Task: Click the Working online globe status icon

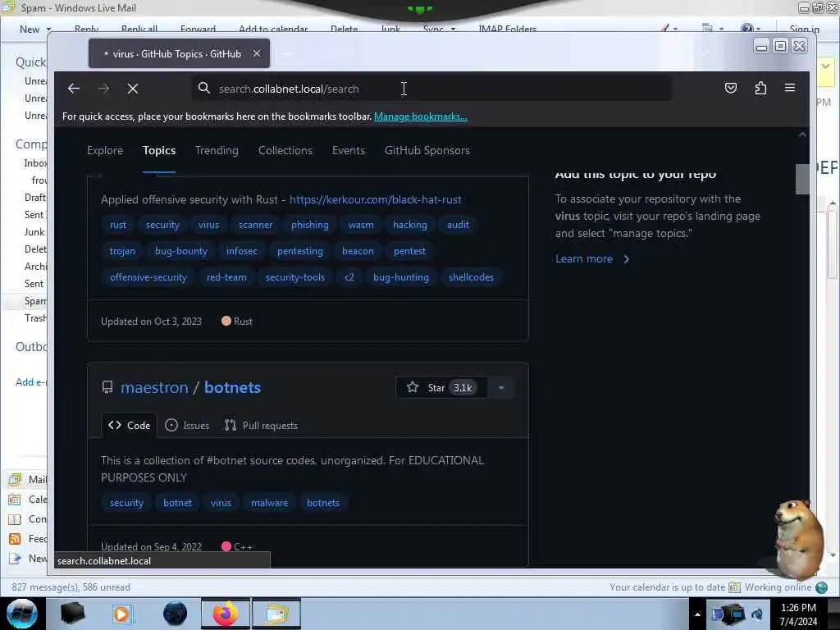Action: (821, 587)
